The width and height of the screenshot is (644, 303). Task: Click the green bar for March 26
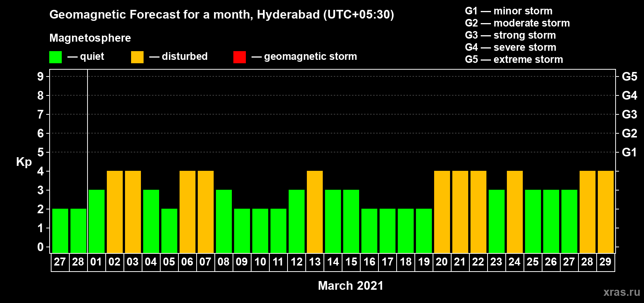coord(551,221)
